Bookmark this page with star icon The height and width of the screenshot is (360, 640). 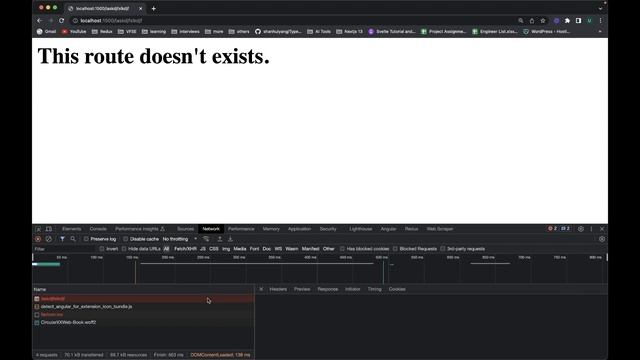point(543,20)
